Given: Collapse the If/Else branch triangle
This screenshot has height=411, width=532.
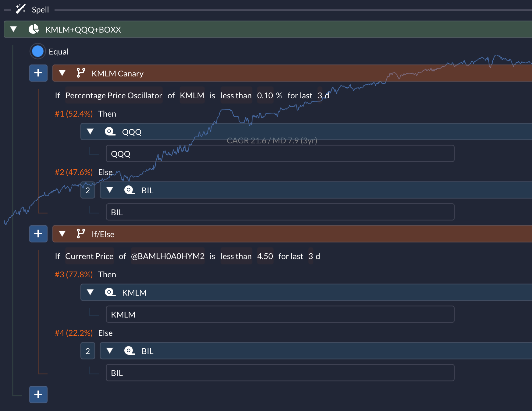Looking at the screenshot, I should 62,234.
